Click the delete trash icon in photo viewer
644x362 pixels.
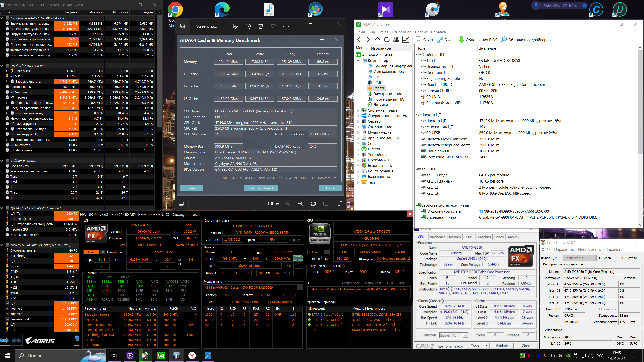pos(261,26)
